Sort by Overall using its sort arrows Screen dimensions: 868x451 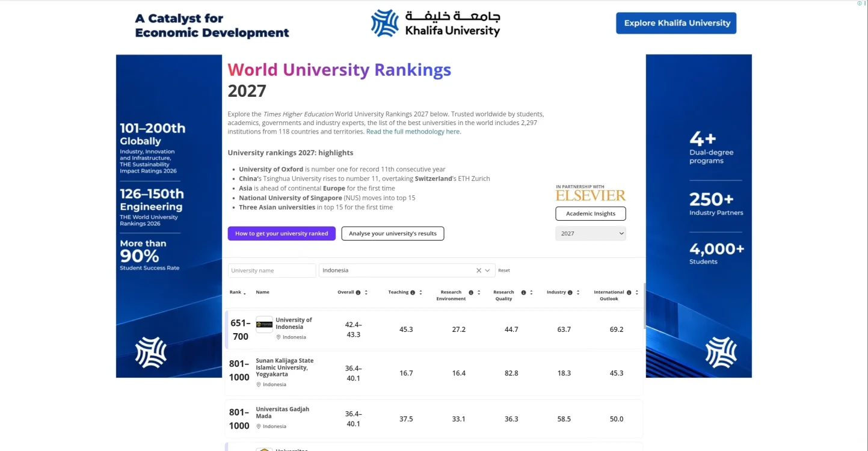click(x=366, y=292)
